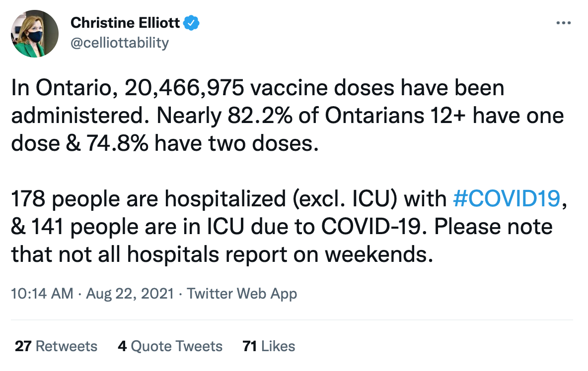View the 27 Retweets list
The image size is (588, 371).
[56, 346]
